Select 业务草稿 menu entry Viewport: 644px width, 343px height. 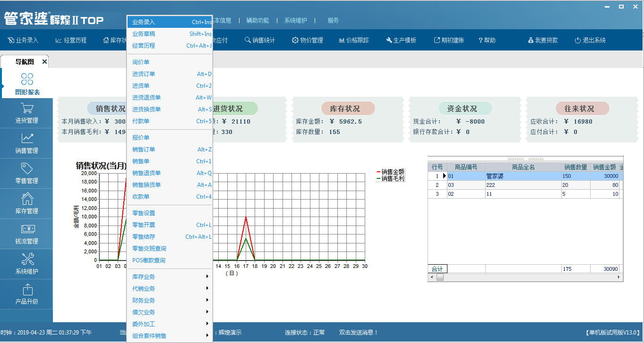click(170, 34)
